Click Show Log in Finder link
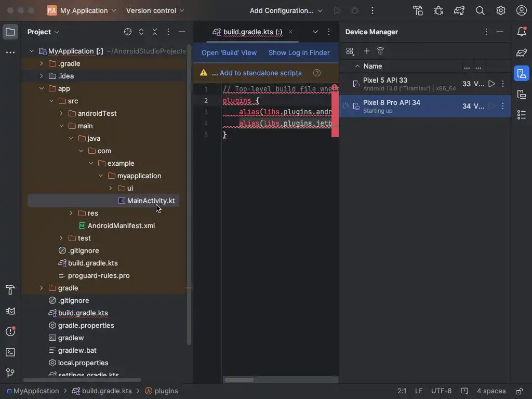 pyautogui.click(x=299, y=52)
